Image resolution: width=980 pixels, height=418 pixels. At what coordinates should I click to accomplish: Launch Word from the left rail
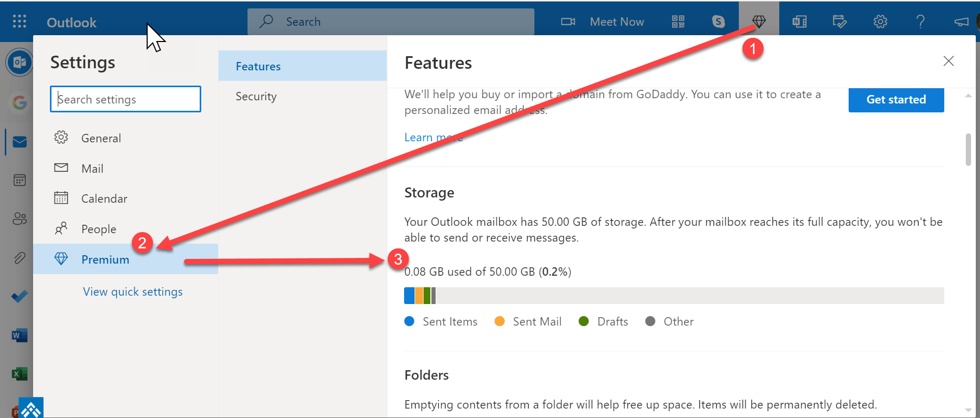coord(19,335)
